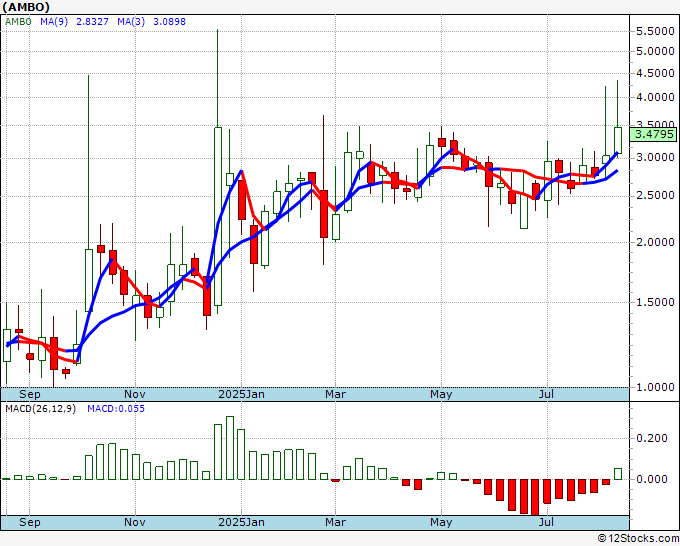Click the 3.0000 price axis label
Screen dimensions: 680x546
tap(655, 157)
